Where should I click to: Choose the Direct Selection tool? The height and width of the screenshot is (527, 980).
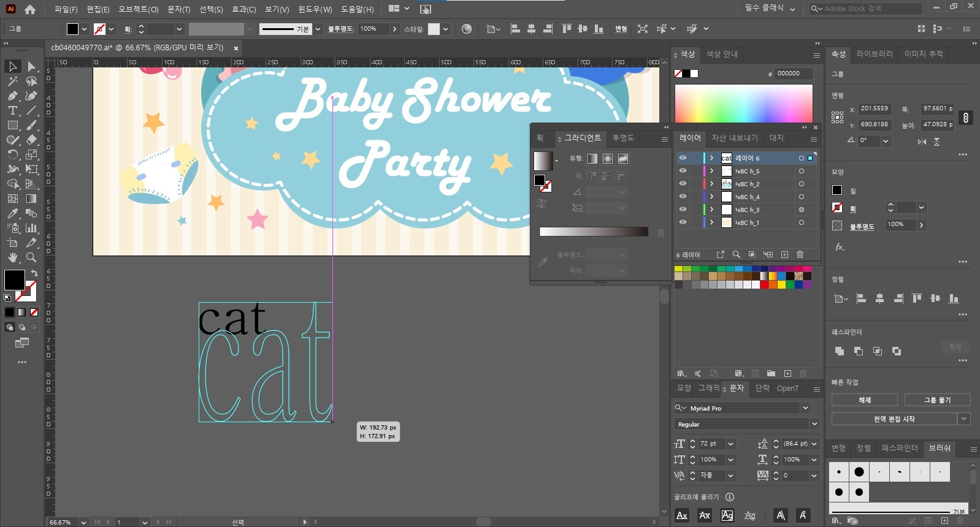tap(31, 66)
